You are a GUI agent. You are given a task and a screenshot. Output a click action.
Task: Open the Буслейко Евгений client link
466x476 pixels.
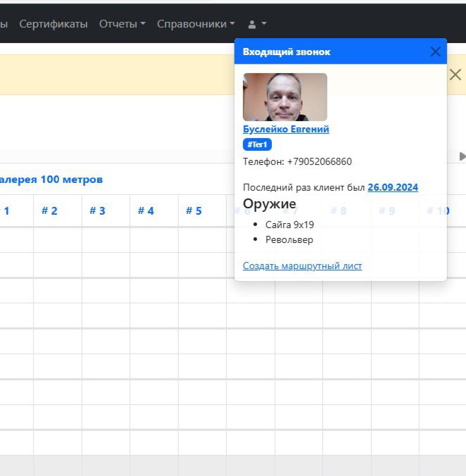(x=286, y=129)
